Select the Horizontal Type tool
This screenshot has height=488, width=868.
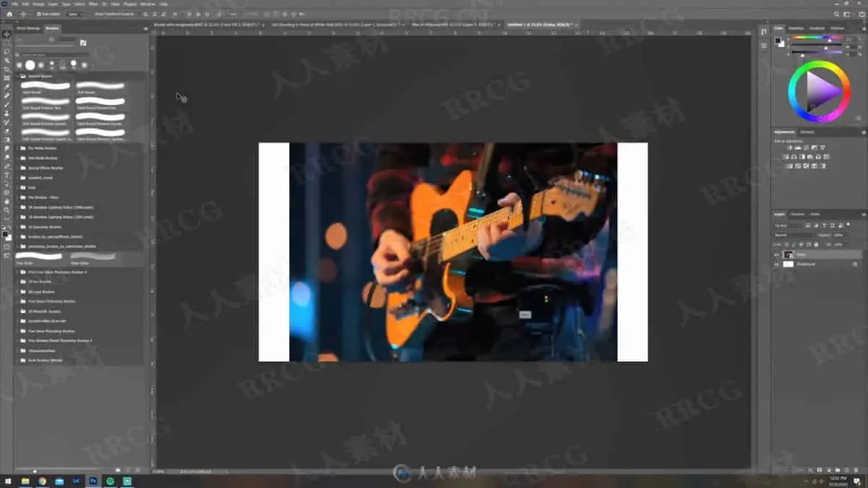(7, 175)
